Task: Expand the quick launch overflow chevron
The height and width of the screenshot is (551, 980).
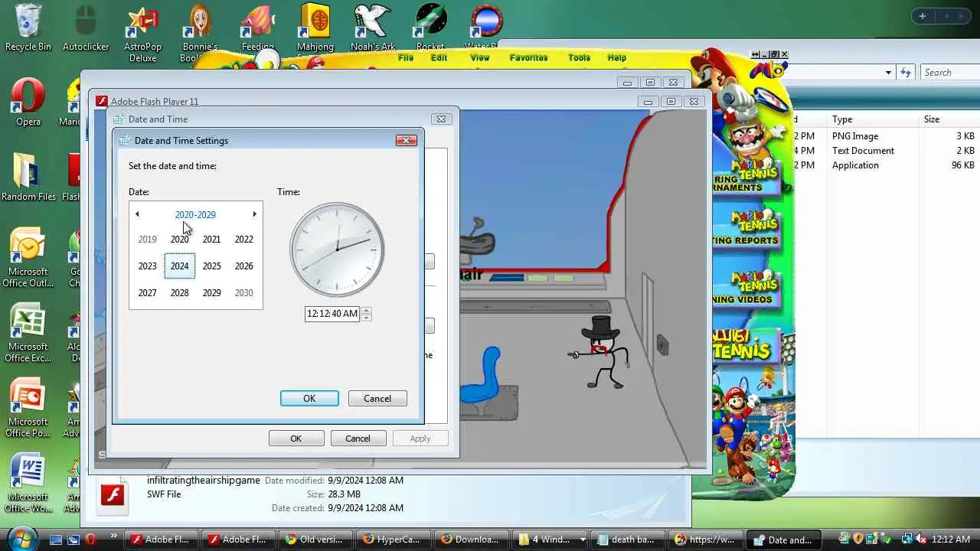Action: click(114, 536)
